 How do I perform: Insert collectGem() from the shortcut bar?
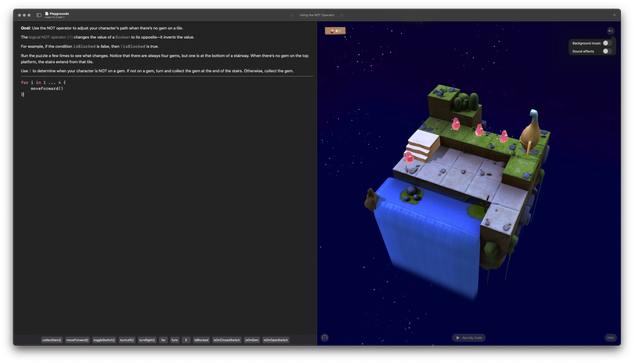(52, 340)
